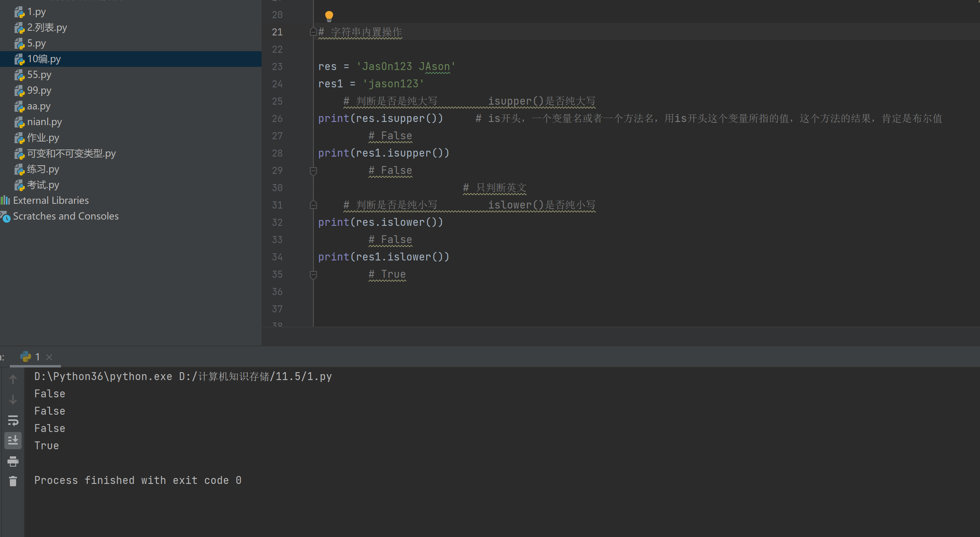This screenshot has width=980, height=537.
Task: Open 作业.py in the project tree
Action: (43, 138)
